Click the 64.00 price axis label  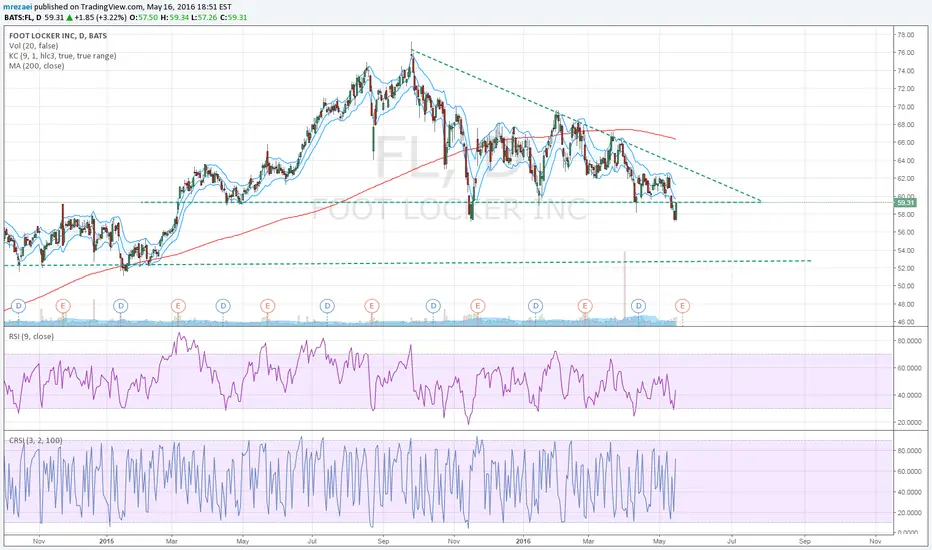[906, 161]
